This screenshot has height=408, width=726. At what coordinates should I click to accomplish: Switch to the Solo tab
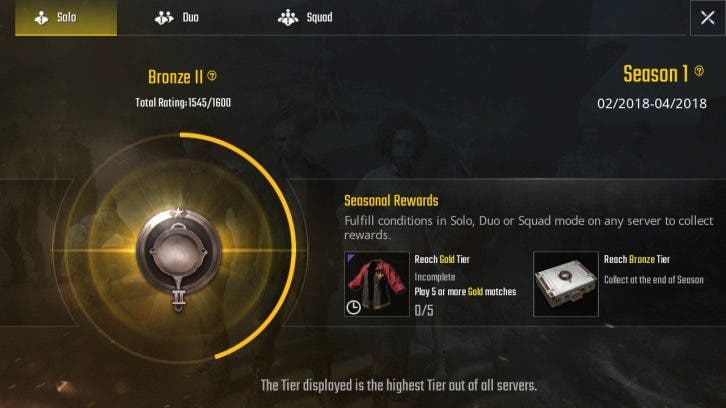pos(66,18)
